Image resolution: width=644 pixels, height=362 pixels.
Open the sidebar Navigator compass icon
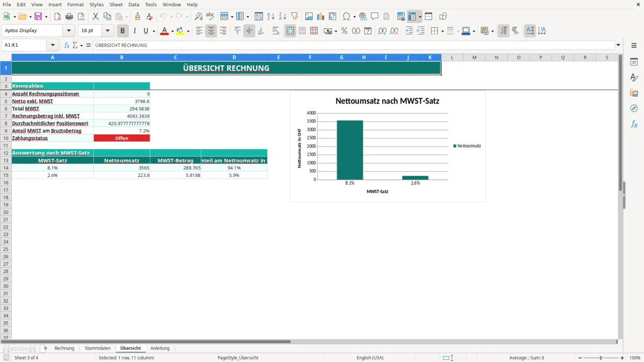(x=634, y=108)
